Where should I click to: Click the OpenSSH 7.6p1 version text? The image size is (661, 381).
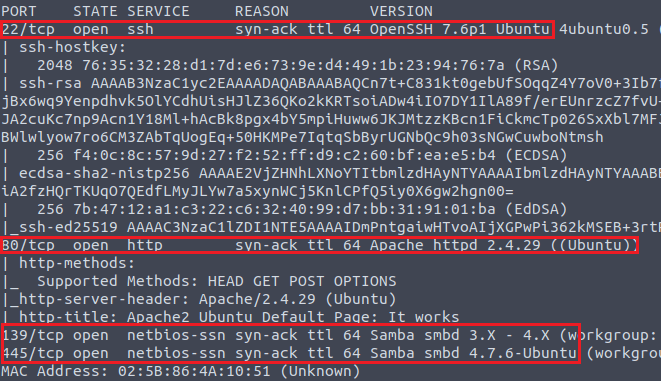428,29
